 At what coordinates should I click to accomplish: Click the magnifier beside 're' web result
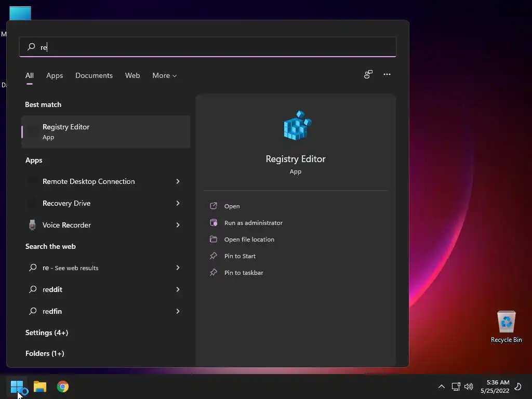tap(33, 268)
